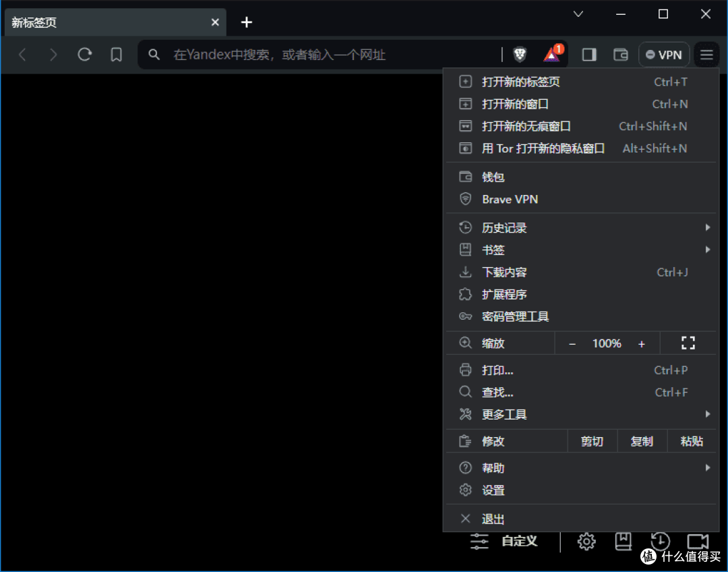Go forward with the forward arrow
The width and height of the screenshot is (728, 572).
point(53,55)
